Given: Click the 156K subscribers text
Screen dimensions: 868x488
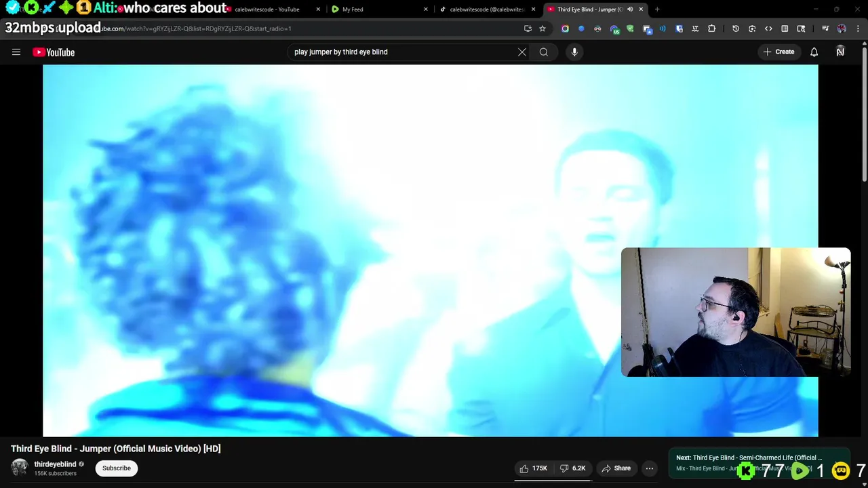Looking at the screenshot, I should point(55,473).
